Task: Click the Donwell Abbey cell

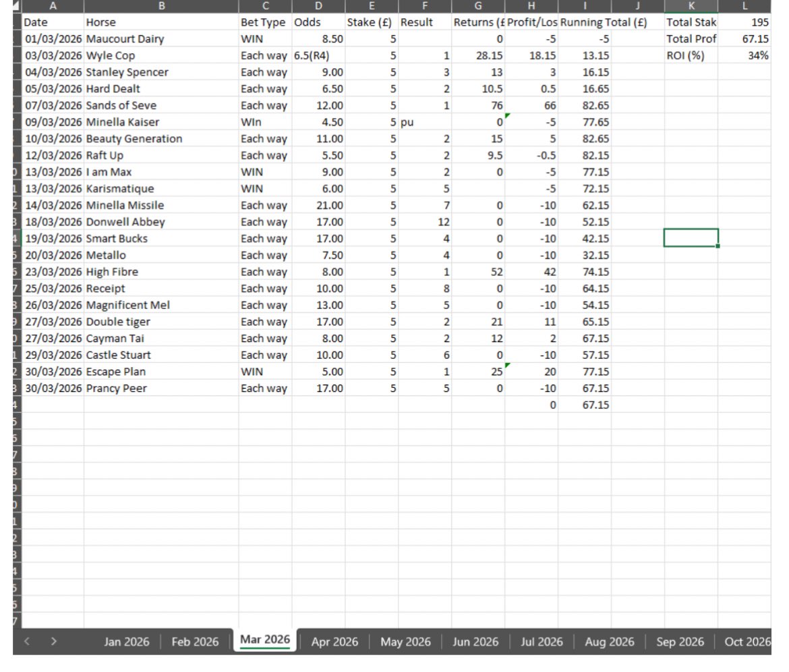Action: [161, 221]
